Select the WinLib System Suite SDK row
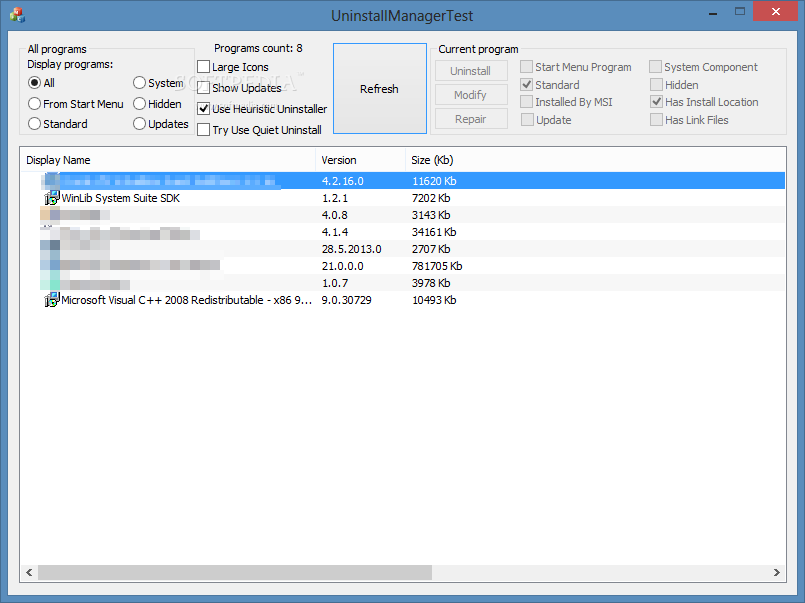The width and height of the screenshot is (805, 603). tap(403, 198)
